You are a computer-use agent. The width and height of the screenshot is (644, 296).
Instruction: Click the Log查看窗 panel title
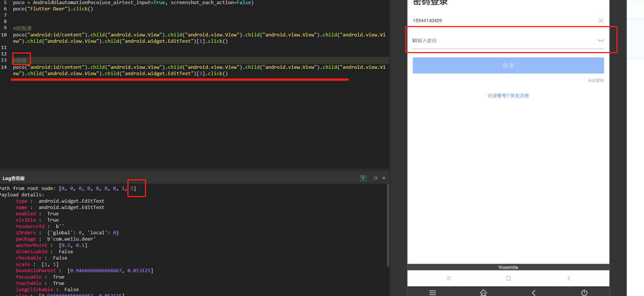coord(14,178)
